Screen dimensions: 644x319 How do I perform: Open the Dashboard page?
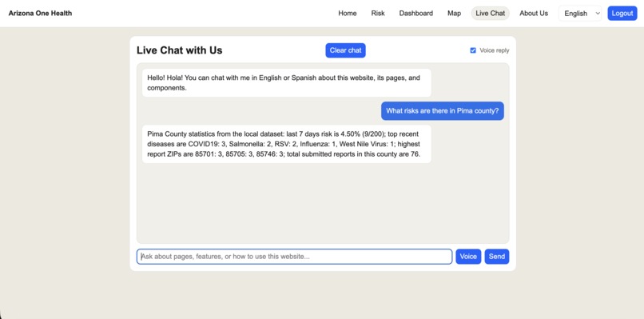[415, 13]
